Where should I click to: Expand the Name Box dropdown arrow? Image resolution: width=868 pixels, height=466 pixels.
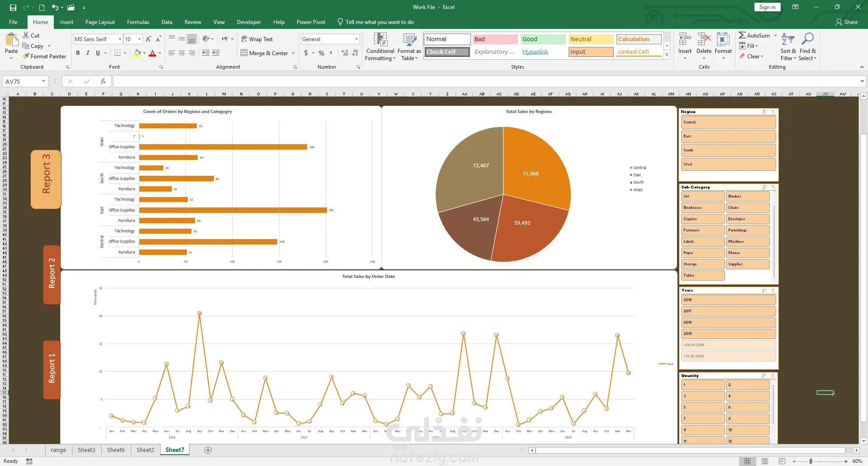43,81
